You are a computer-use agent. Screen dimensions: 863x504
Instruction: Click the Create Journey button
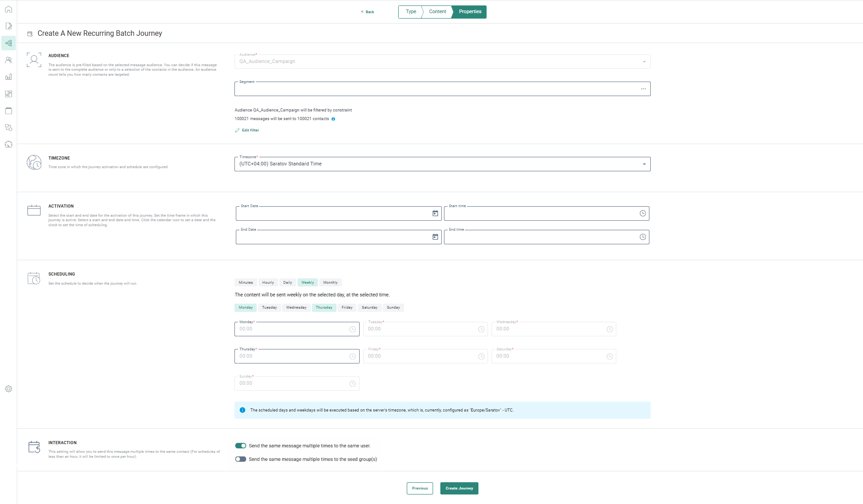(x=459, y=488)
